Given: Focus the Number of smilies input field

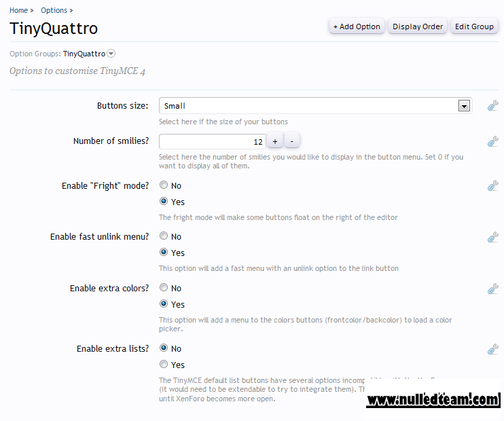Looking at the screenshot, I should (x=213, y=141).
